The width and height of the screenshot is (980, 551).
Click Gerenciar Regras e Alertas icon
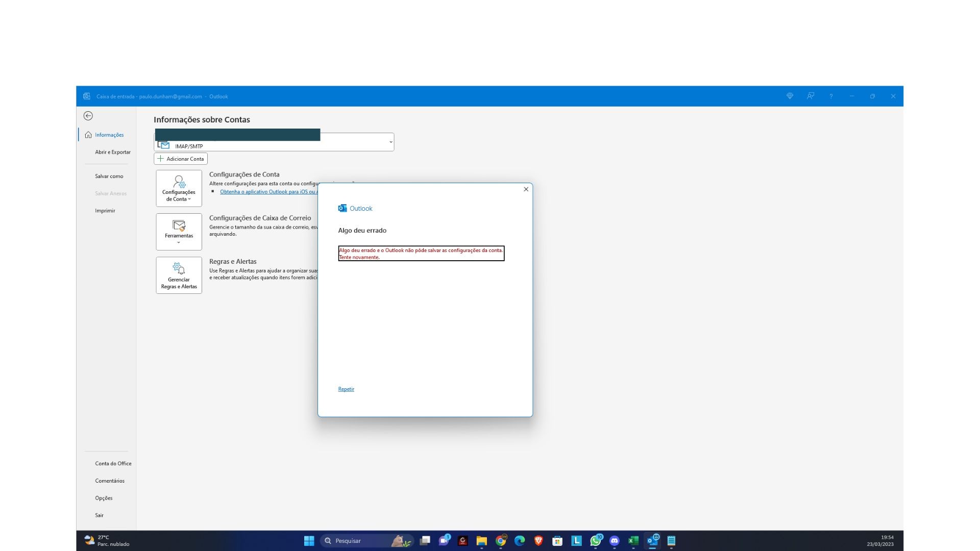tap(179, 275)
